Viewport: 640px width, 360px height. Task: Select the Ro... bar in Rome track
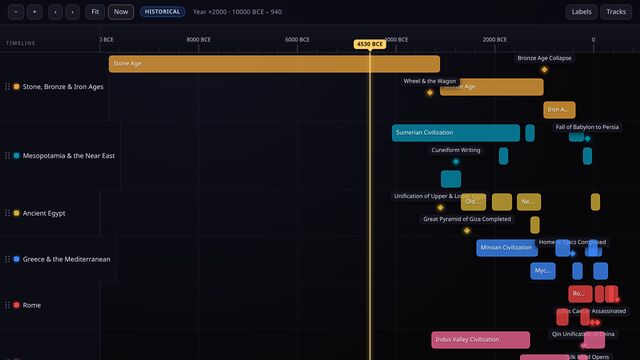click(580, 294)
